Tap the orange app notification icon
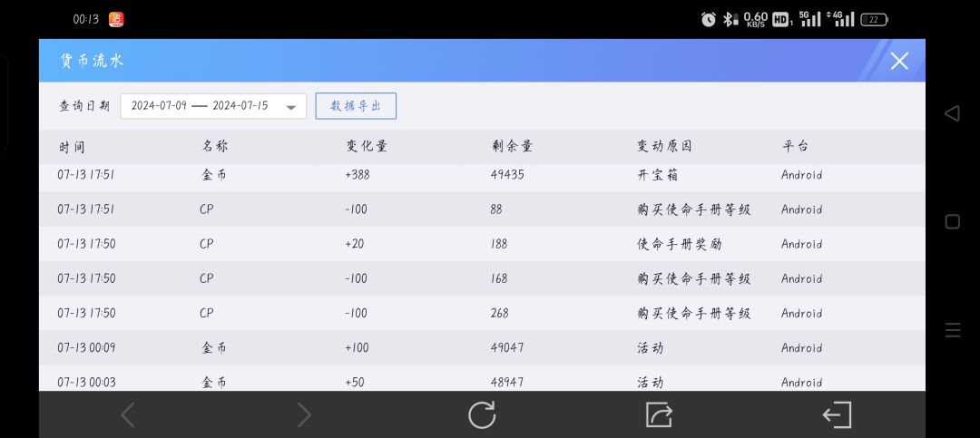The height and width of the screenshot is (438, 980). click(116, 19)
